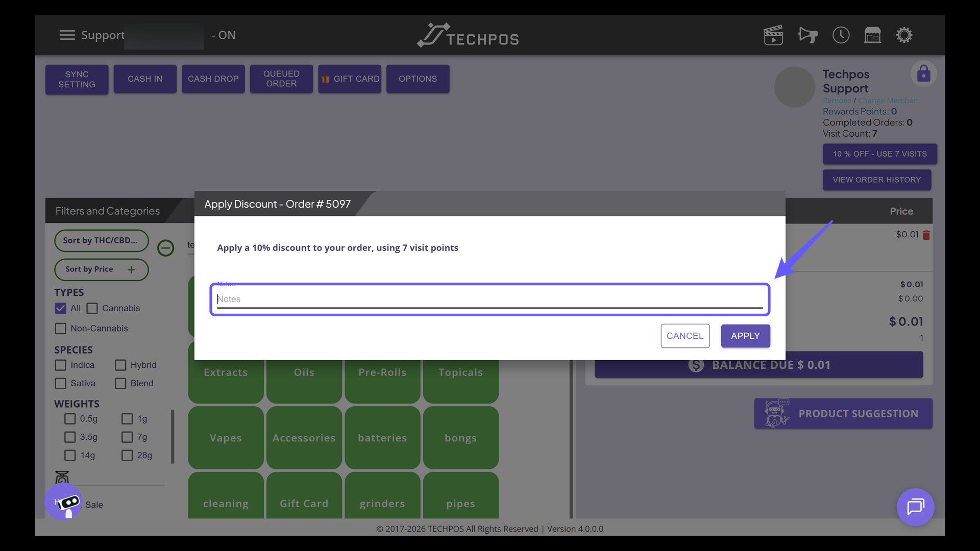
Task: Select the Vapes category tile
Action: (226, 438)
